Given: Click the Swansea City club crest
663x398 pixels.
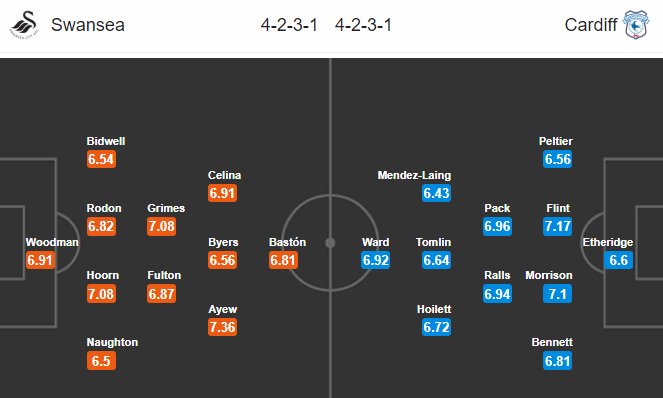Looking at the screenshot, I should pos(24,25).
